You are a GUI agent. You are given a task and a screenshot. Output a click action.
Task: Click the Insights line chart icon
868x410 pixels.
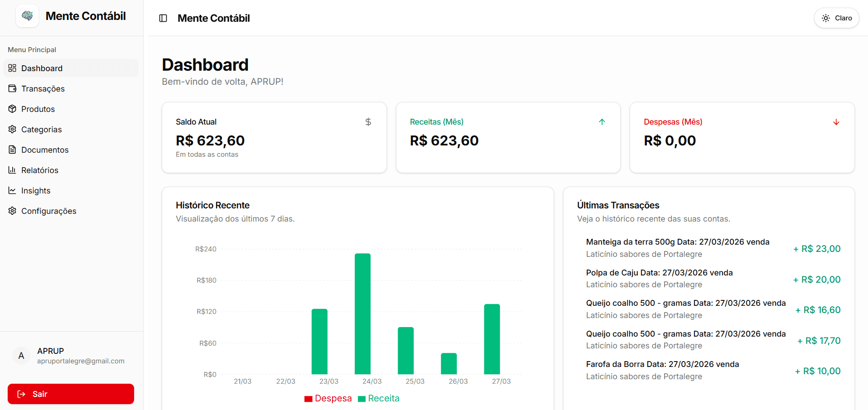click(12, 191)
